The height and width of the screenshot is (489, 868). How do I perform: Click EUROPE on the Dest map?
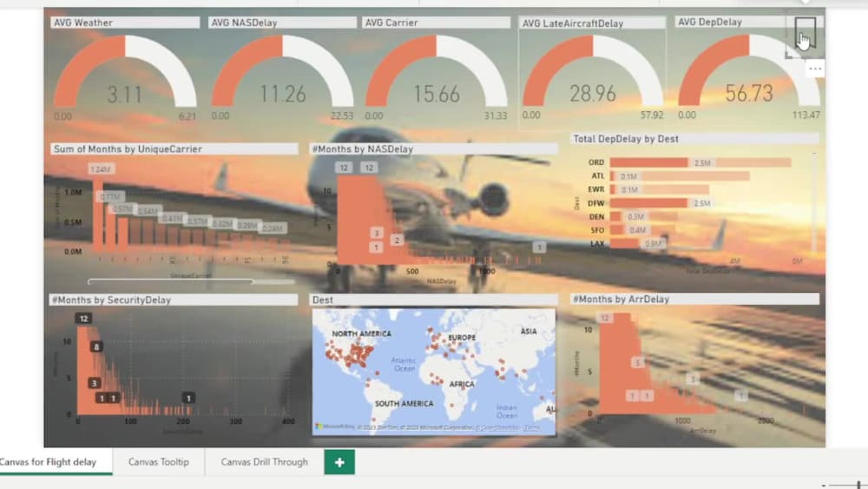click(462, 337)
